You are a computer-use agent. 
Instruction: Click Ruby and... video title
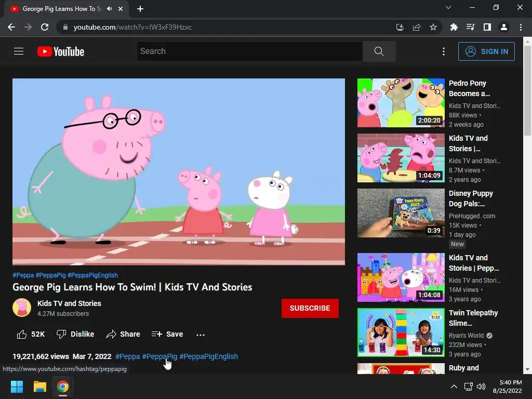coord(463,368)
